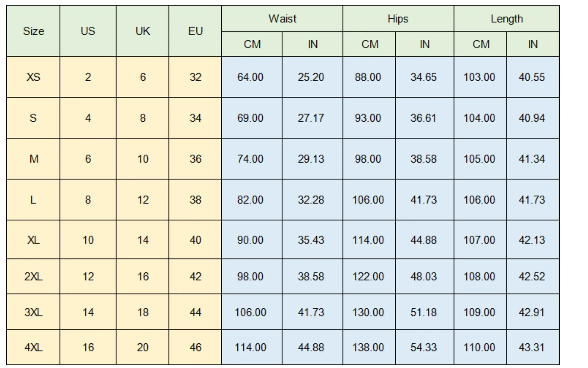Click the EU column header
The width and height of the screenshot is (588, 368).
[195, 31]
